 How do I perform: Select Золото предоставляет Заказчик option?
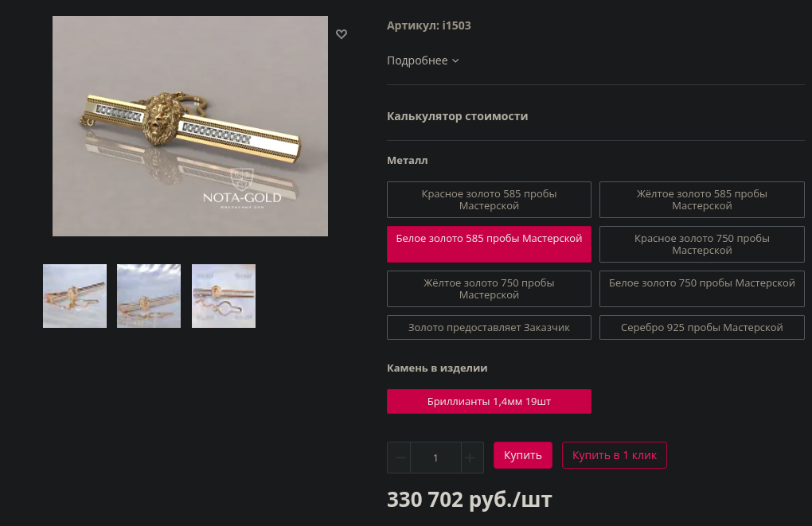click(489, 328)
